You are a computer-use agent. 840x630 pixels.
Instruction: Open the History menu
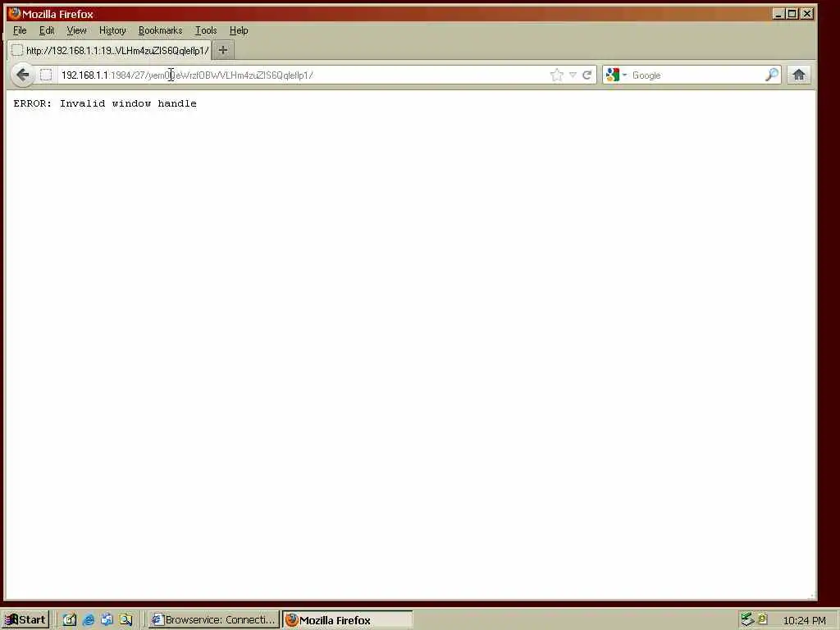point(112,30)
